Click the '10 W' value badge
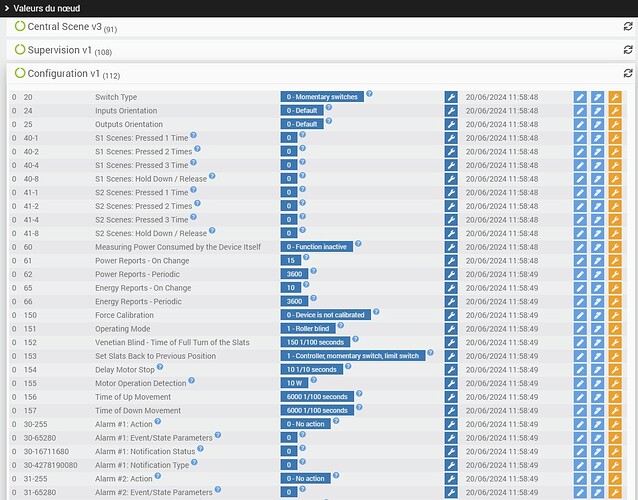Screen dimensions: 638x500 point(294,383)
